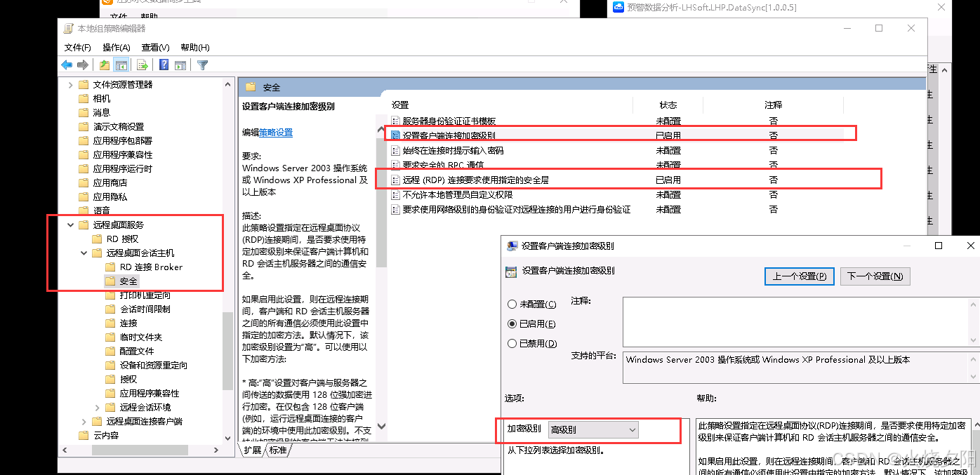Click the filter funnel toolbar icon
980x475 pixels.
point(201,65)
